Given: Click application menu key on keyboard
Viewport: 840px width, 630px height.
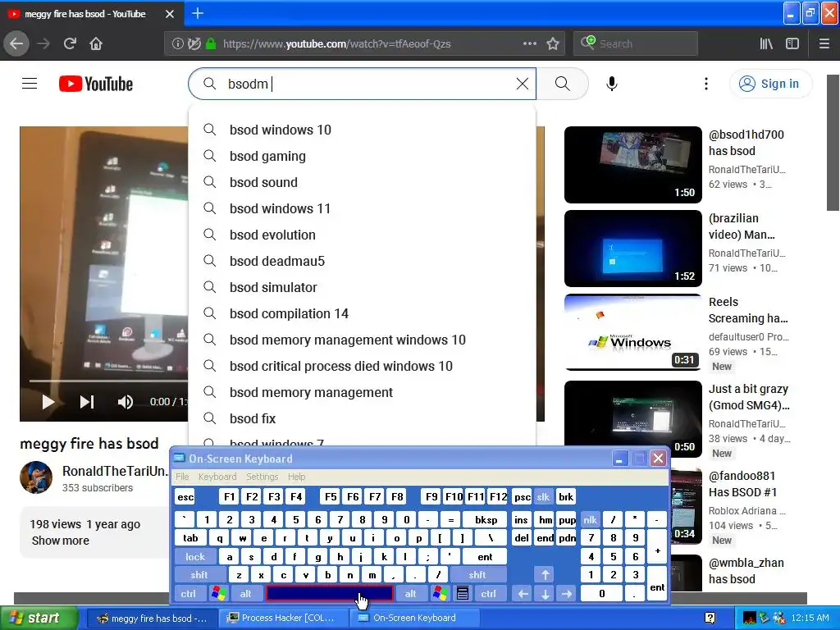Looking at the screenshot, I should [x=463, y=594].
